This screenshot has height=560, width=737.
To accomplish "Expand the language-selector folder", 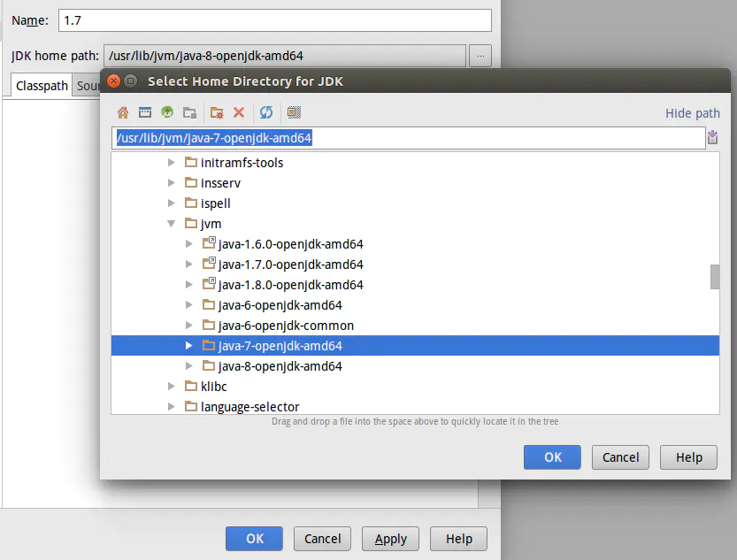I will click(x=171, y=406).
